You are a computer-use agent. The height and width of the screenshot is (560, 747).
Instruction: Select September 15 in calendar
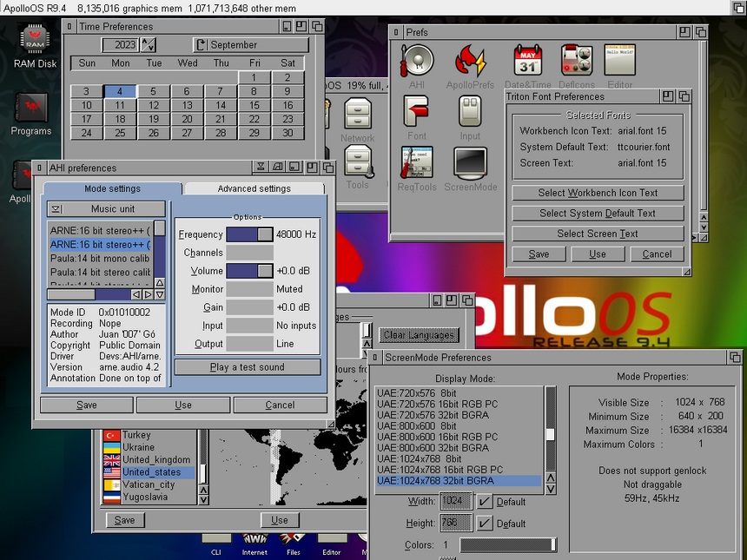point(254,105)
